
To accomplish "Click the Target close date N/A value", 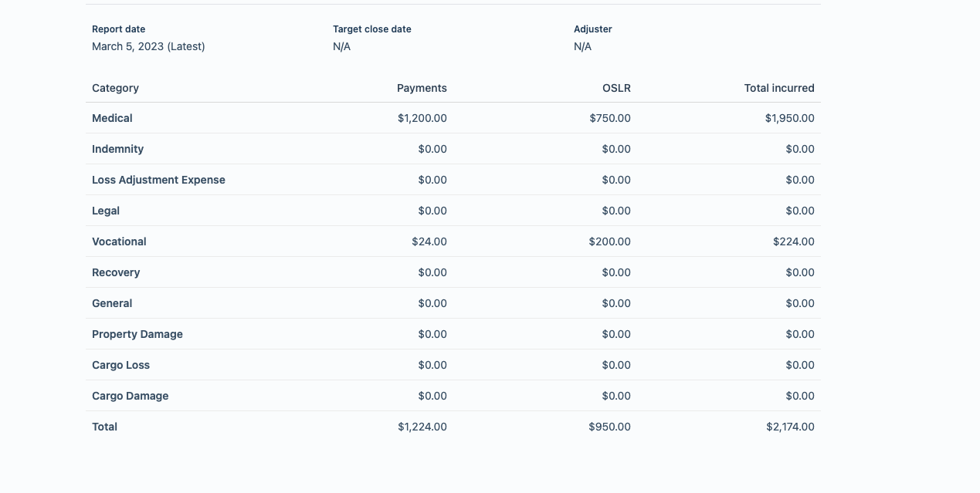I will click(341, 46).
